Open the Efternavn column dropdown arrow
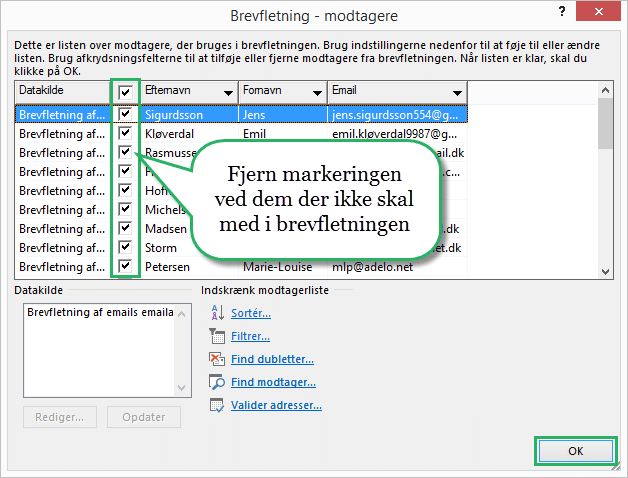 228,93
